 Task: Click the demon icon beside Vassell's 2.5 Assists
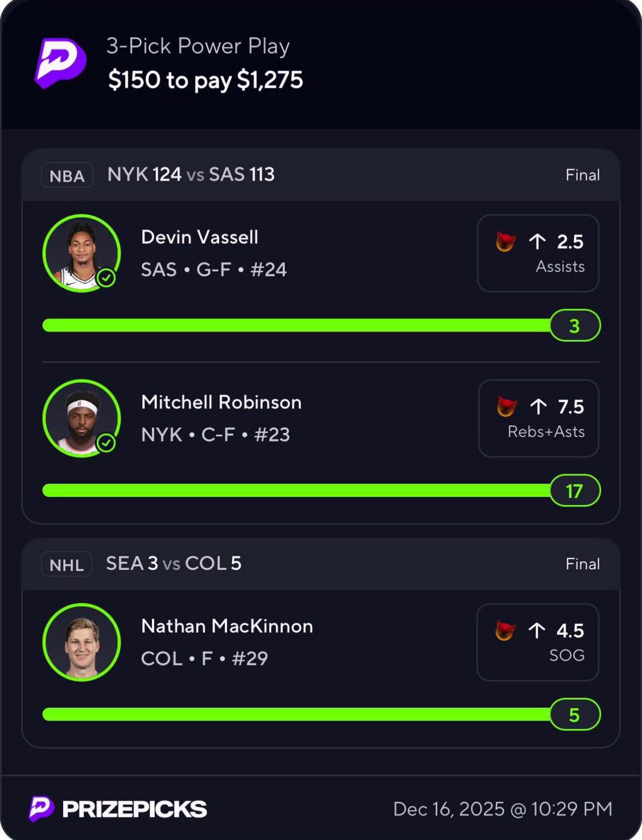(x=505, y=242)
